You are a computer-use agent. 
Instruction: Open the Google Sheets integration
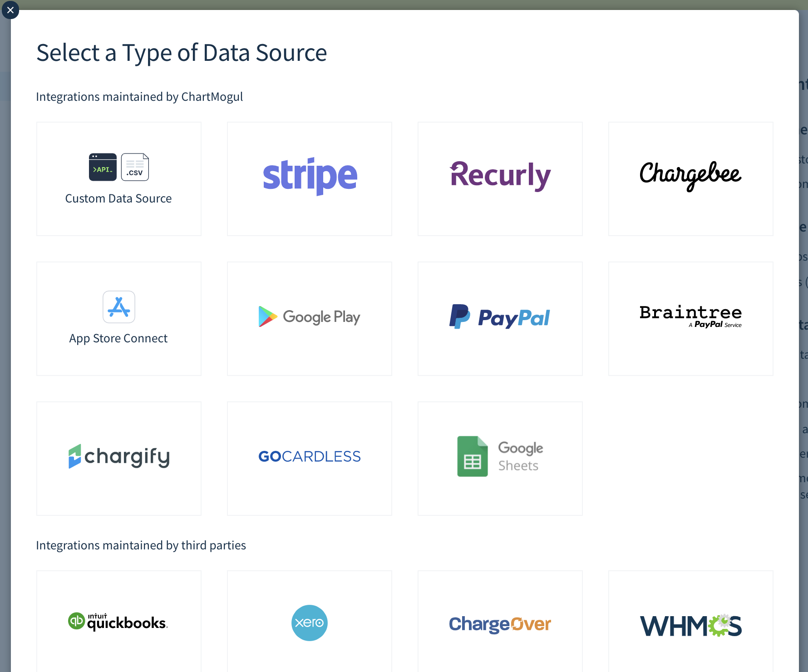(x=500, y=459)
